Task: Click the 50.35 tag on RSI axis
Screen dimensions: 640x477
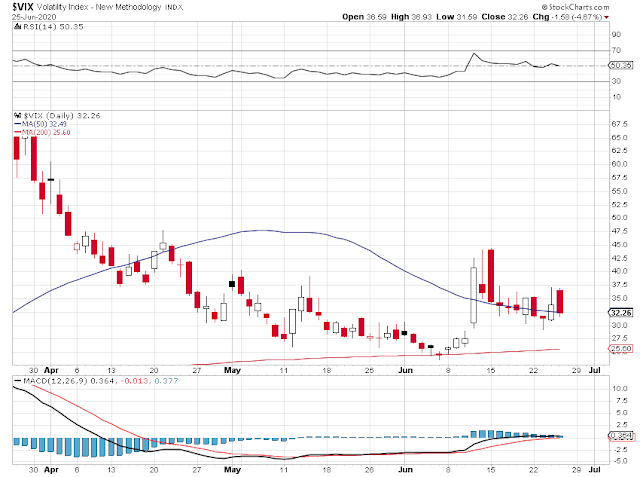Action: point(621,65)
